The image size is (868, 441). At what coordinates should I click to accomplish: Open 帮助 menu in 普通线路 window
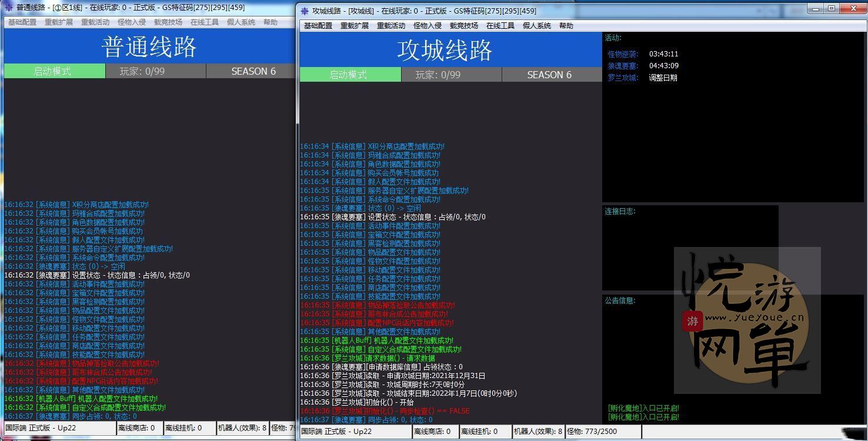pyautogui.click(x=271, y=22)
